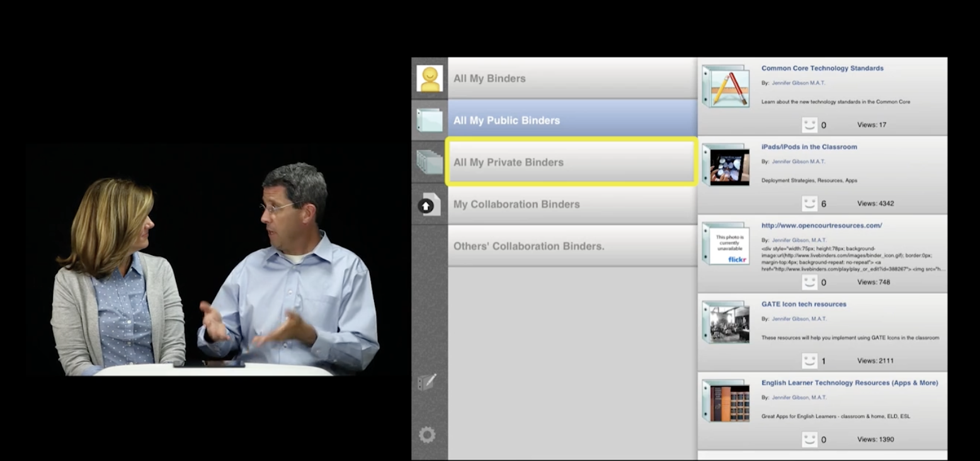
Task: Select the single binder icon in sidebar
Action: click(x=429, y=120)
